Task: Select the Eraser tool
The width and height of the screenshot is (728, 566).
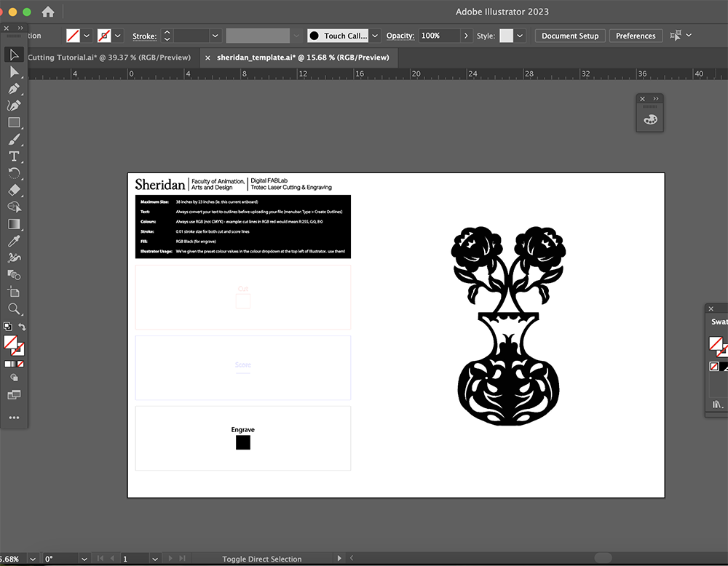Action: (13, 190)
